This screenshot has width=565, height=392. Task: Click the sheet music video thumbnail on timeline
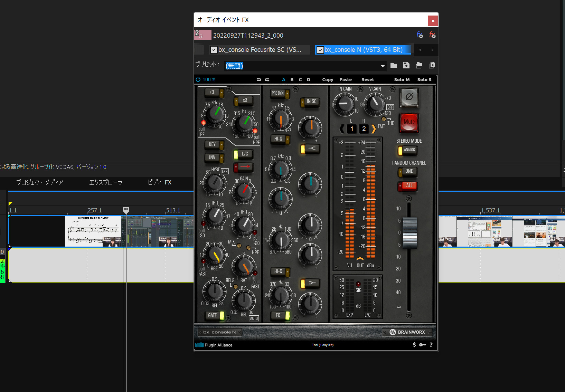pos(93,231)
